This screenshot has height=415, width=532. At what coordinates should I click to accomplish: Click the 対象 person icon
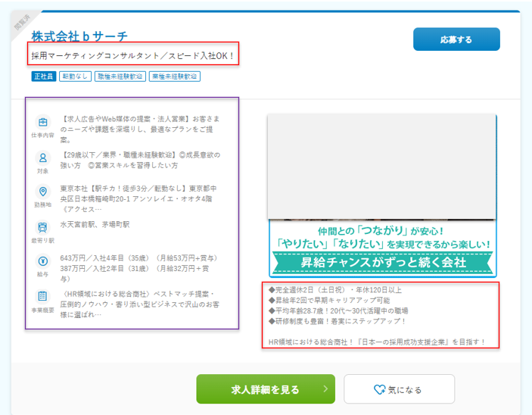click(x=43, y=158)
